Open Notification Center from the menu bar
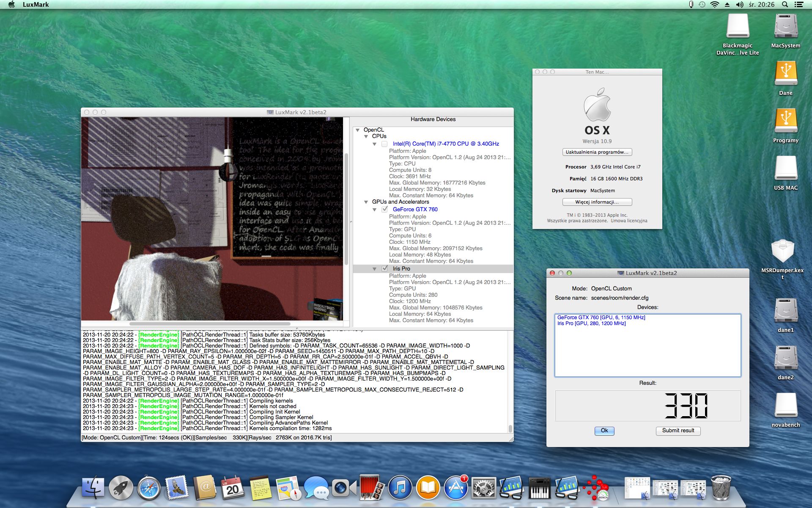Screen dimensions: 812x508 coord(799,5)
